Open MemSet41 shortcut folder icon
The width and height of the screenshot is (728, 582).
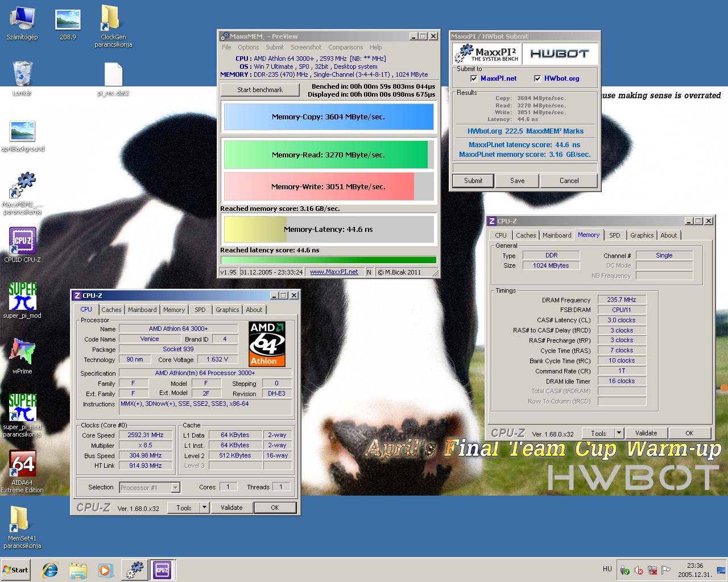22,527
